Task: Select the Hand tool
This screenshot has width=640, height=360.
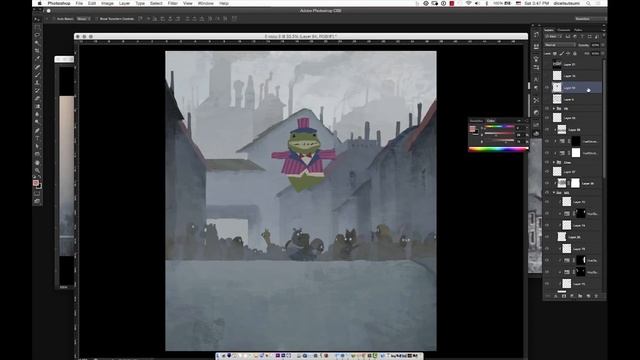Action: (x=37, y=162)
